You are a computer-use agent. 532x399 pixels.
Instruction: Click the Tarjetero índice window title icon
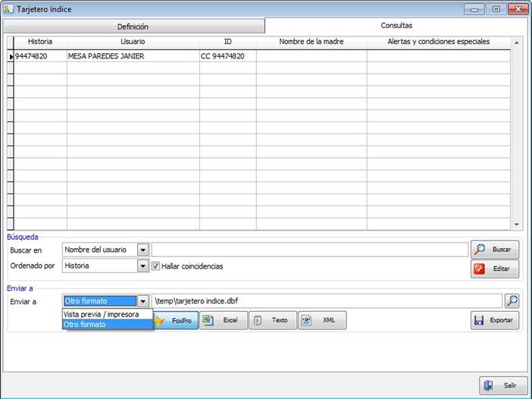coord(8,9)
